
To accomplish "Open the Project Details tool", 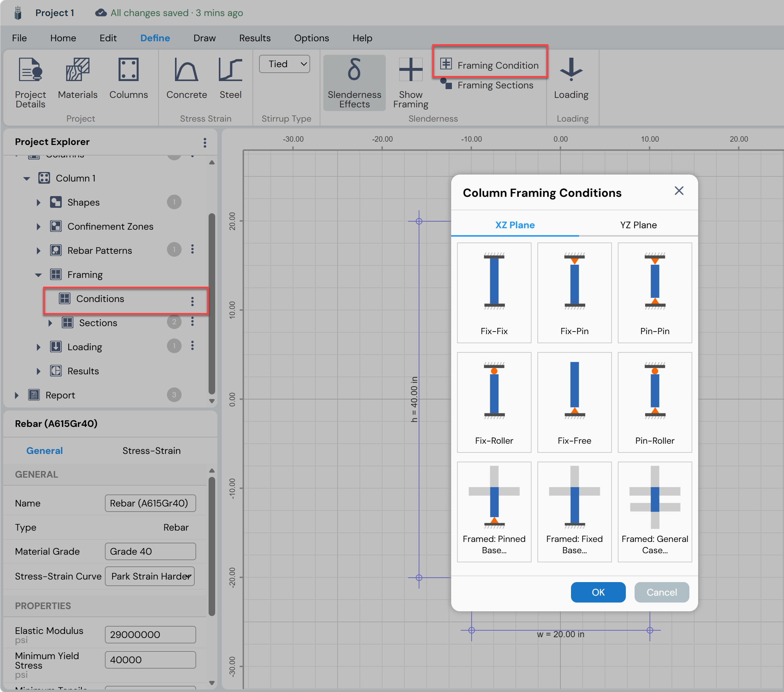I will (x=30, y=83).
